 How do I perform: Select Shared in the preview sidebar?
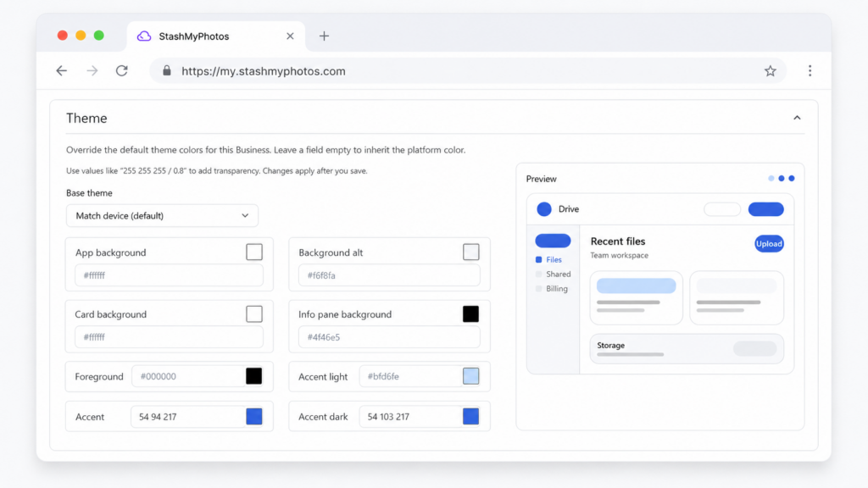[553, 274]
